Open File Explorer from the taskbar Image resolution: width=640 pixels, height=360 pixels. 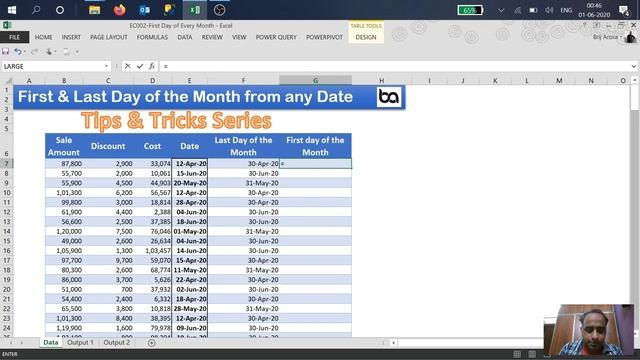tap(94, 10)
